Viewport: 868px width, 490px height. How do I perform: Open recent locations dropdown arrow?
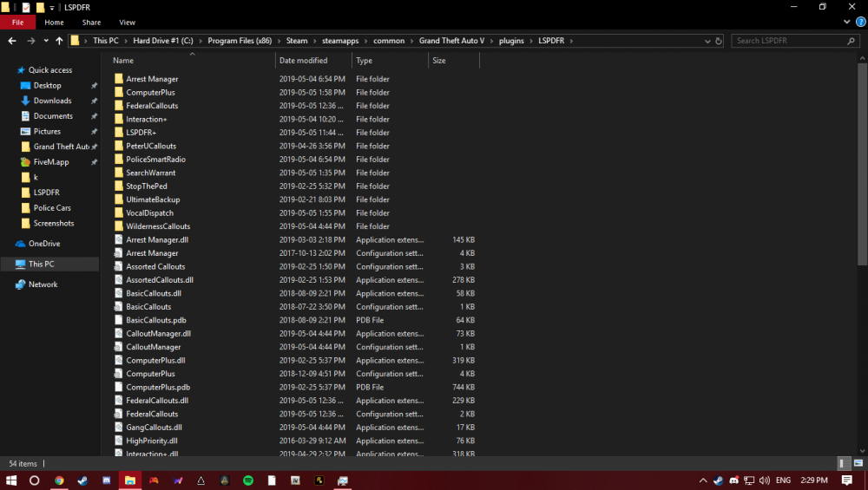(46, 41)
